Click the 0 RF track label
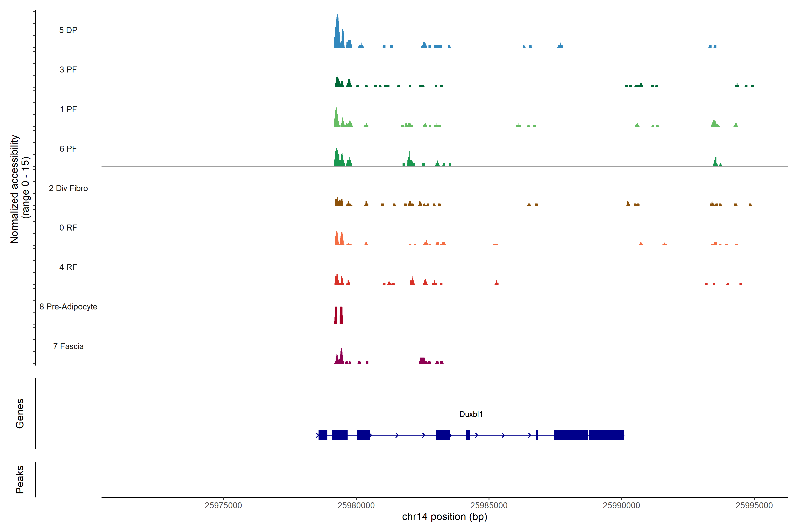The width and height of the screenshot is (798, 532). click(x=68, y=228)
